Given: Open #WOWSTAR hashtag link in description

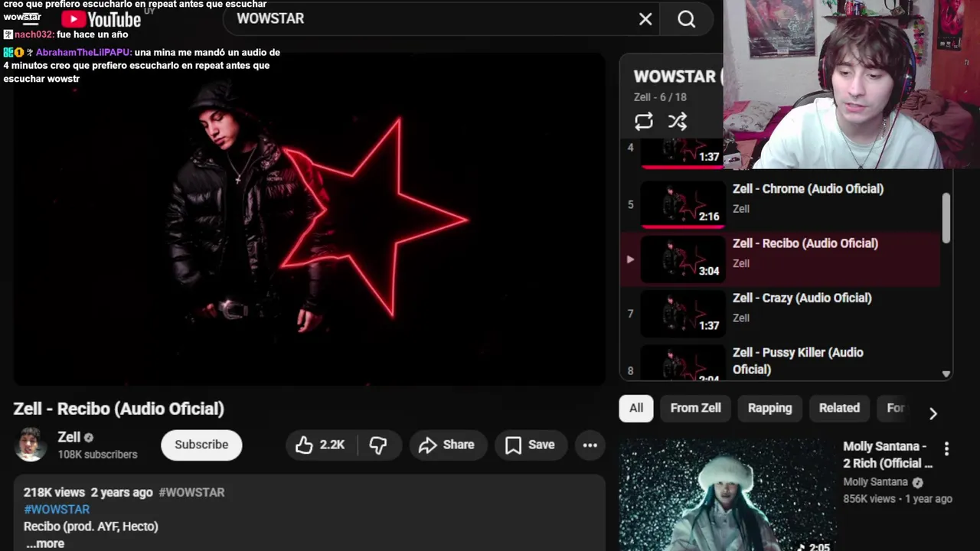Looking at the screenshot, I should pyautogui.click(x=57, y=510).
